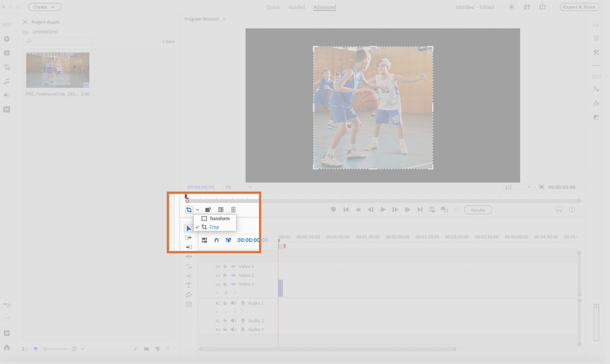
Task: Open the Fit zoom level dropdown
Action: click(x=239, y=187)
